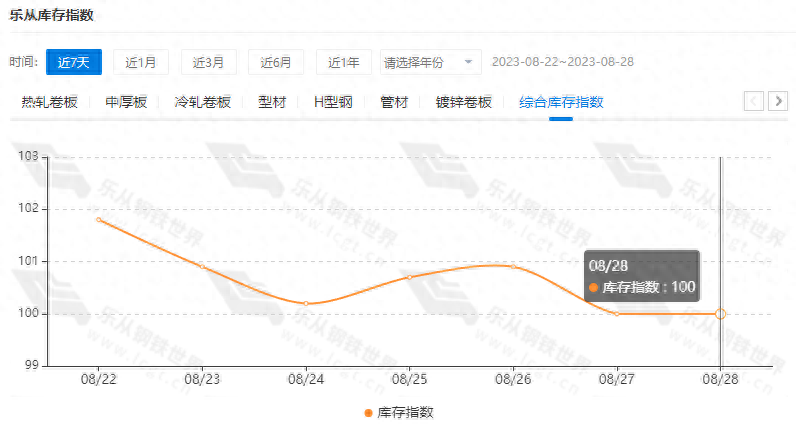This screenshot has height=429, width=796.
Task: Select the 近1月 time range button
Action: [141, 62]
